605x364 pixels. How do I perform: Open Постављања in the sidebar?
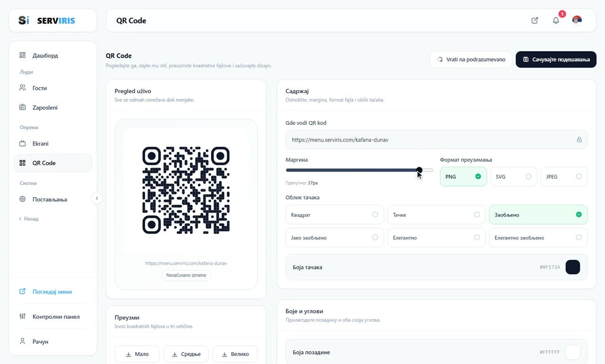click(53, 199)
